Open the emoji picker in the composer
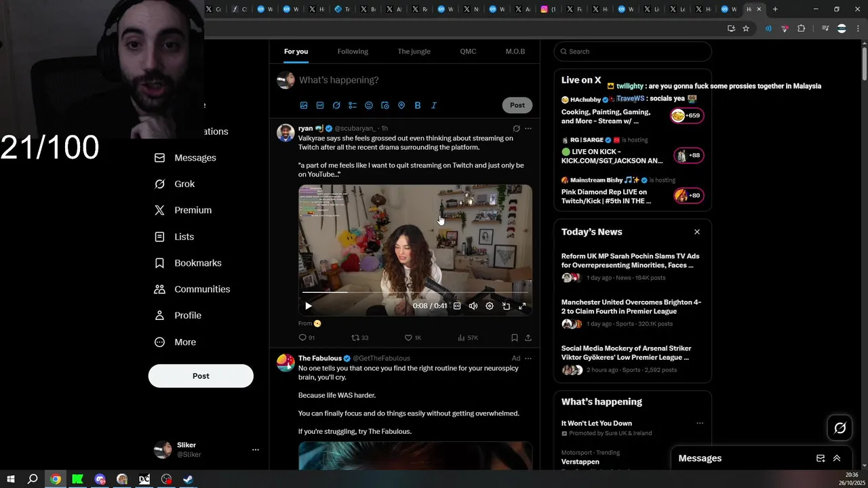This screenshot has height=488, width=868. (x=369, y=105)
